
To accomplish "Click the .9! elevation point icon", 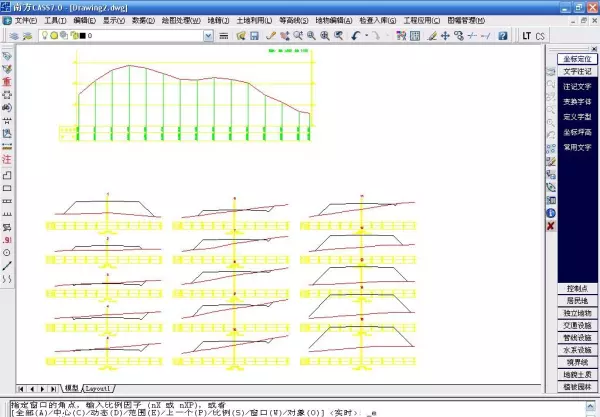I will pos(7,240).
